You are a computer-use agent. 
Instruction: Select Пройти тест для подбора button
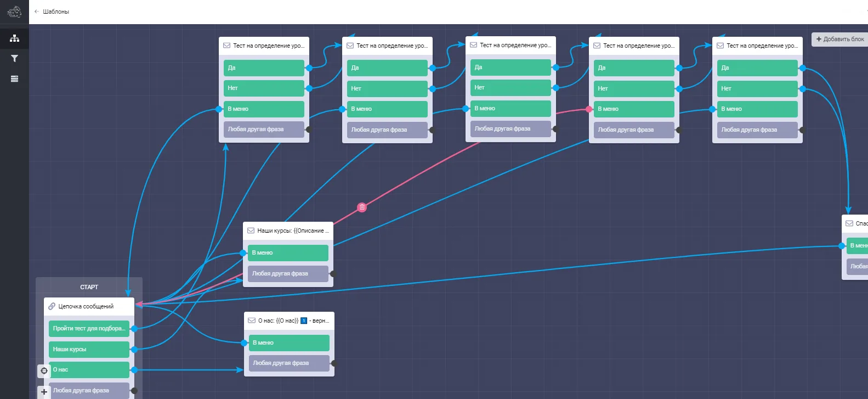click(x=89, y=329)
